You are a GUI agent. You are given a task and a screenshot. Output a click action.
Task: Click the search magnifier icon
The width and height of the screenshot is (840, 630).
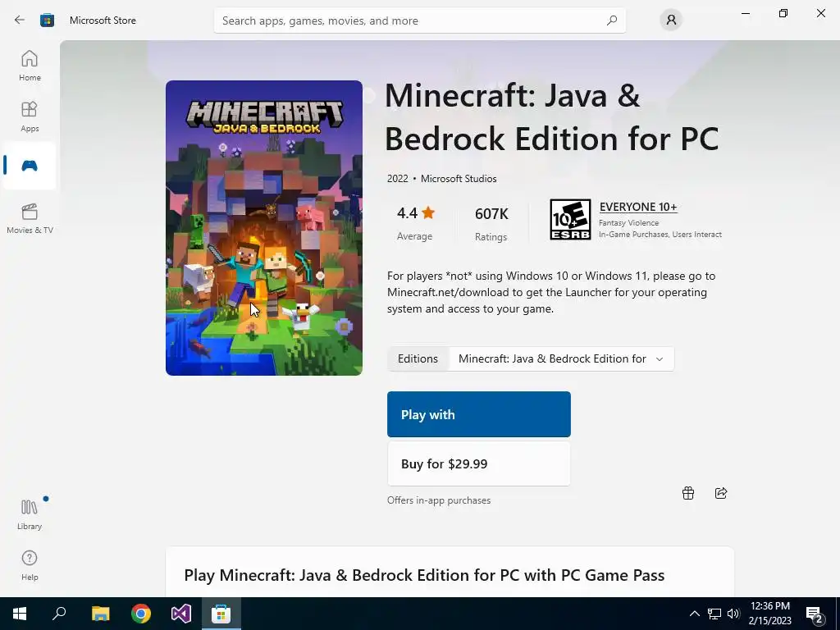pyautogui.click(x=611, y=21)
